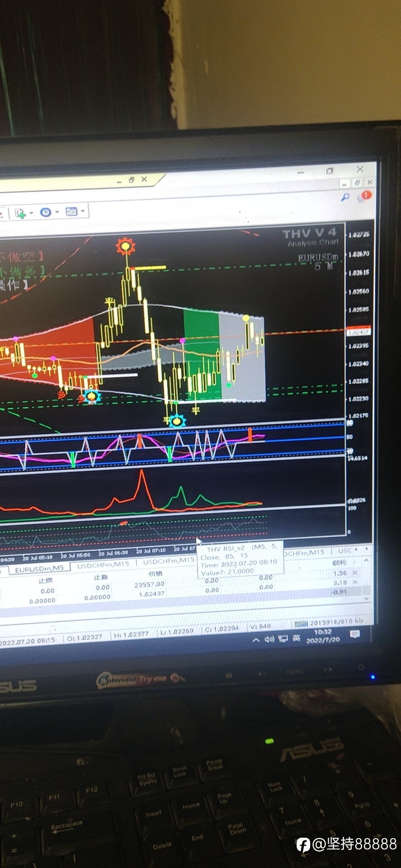The image size is (401, 868).
Task: Open the periodicity clock icon
Action: [x=46, y=212]
